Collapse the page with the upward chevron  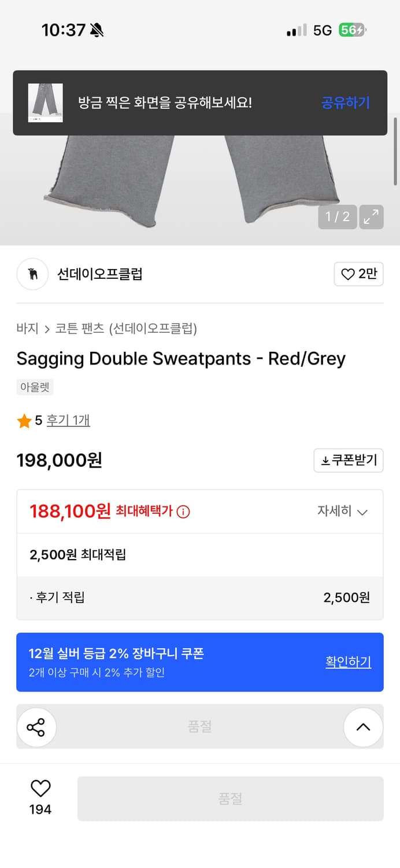(x=363, y=727)
